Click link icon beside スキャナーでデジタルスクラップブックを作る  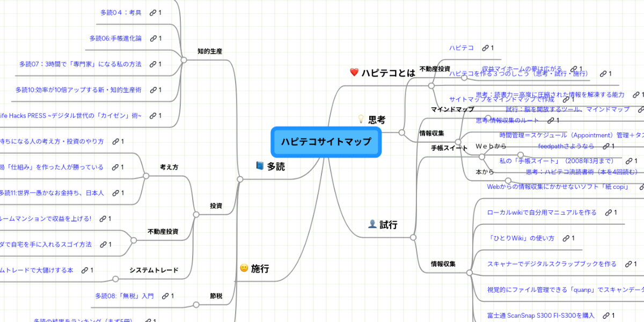(628, 264)
